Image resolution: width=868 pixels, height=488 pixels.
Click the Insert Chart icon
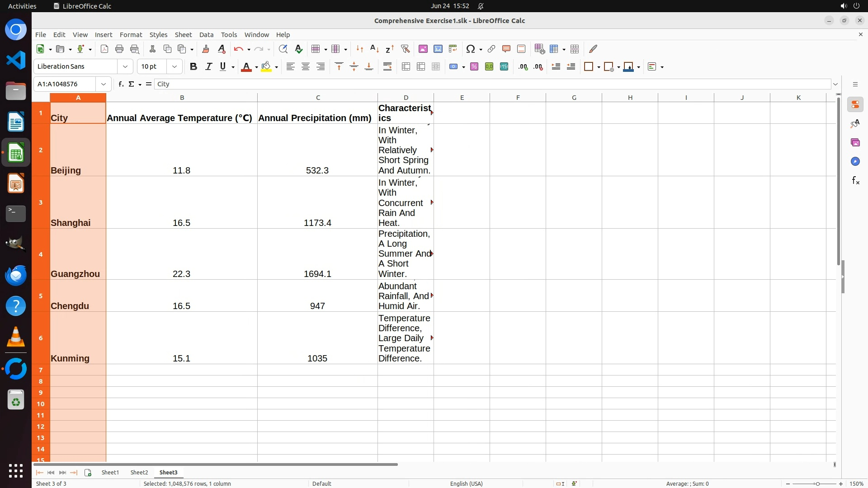(438, 49)
